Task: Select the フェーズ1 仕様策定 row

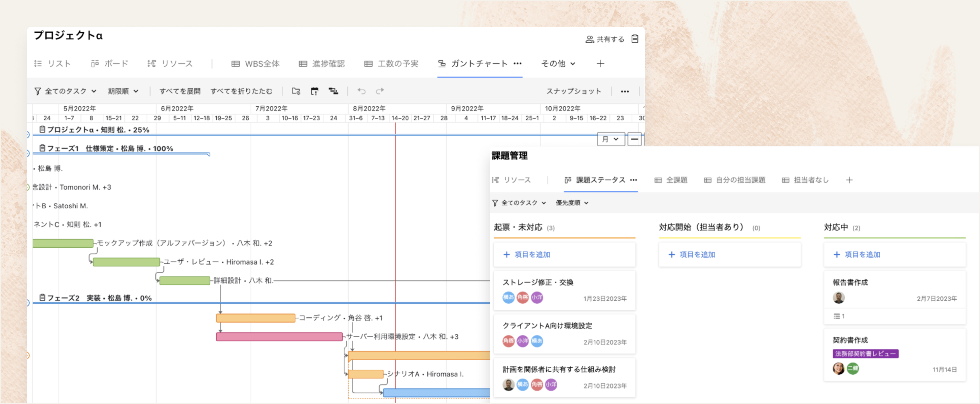Action: (106, 148)
